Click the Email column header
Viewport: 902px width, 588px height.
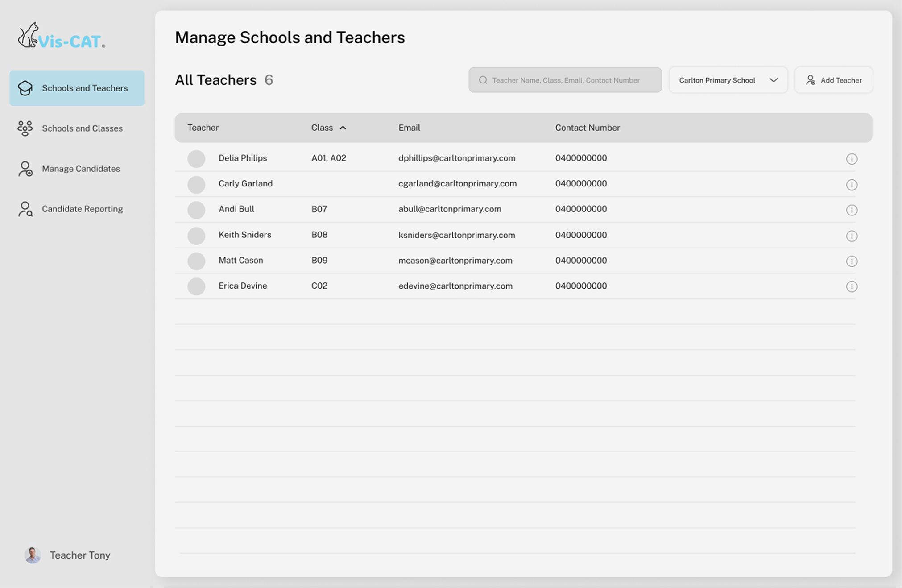(409, 128)
